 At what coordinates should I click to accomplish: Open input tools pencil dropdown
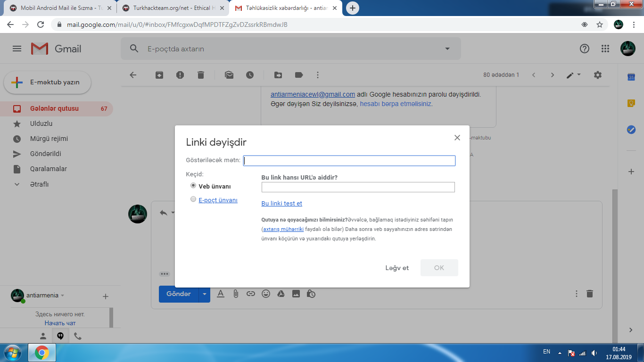pyautogui.click(x=574, y=75)
